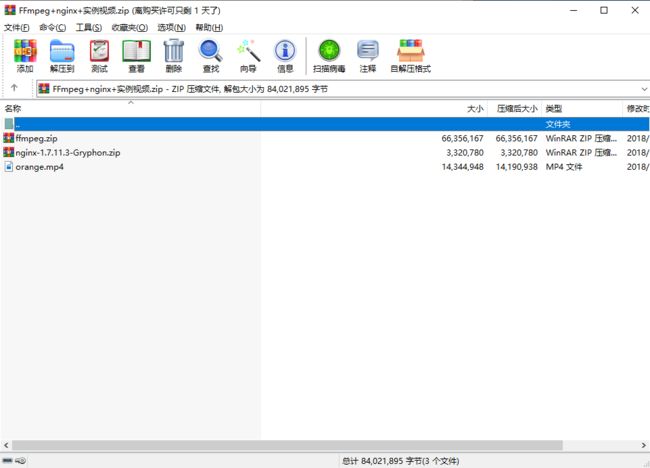This screenshot has height=468, width=650.
Task: Open the 帮助(H) menu
Action: (x=209, y=27)
